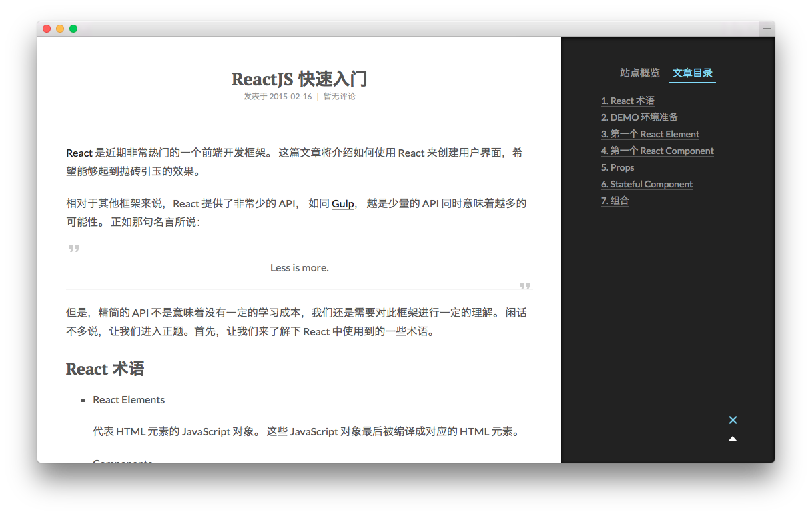The height and width of the screenshot is (516, 812).
Task: Jump to the 5. Props section
Action: pos(617,167)
